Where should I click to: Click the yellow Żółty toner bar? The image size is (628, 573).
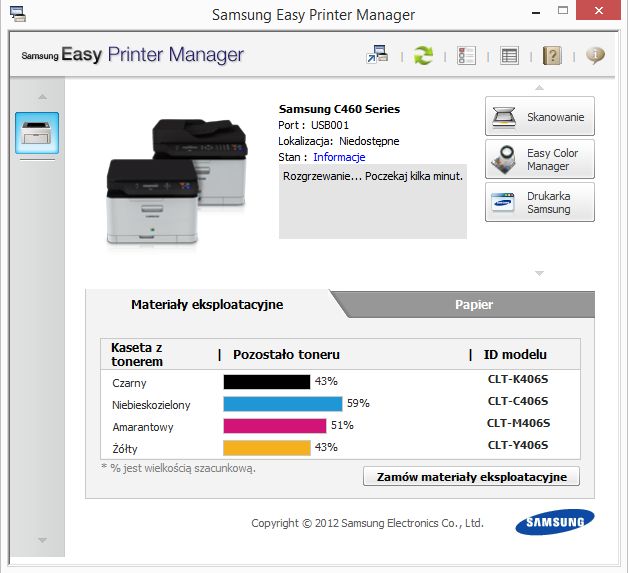coord(267,448)
